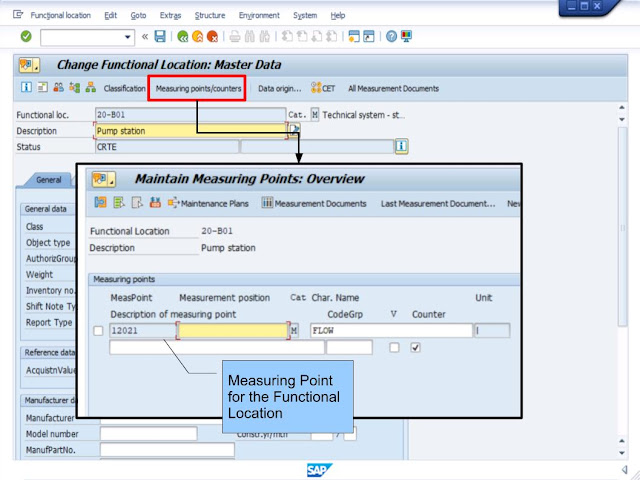Click the yellow Measurement position field

[x=233, y=331]
